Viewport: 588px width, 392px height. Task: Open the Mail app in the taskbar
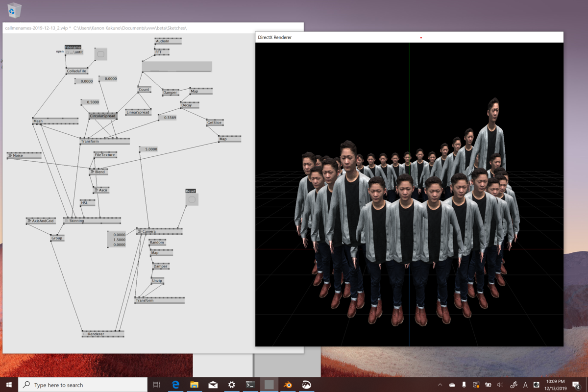pyautogui.click(x=213, y=385)
